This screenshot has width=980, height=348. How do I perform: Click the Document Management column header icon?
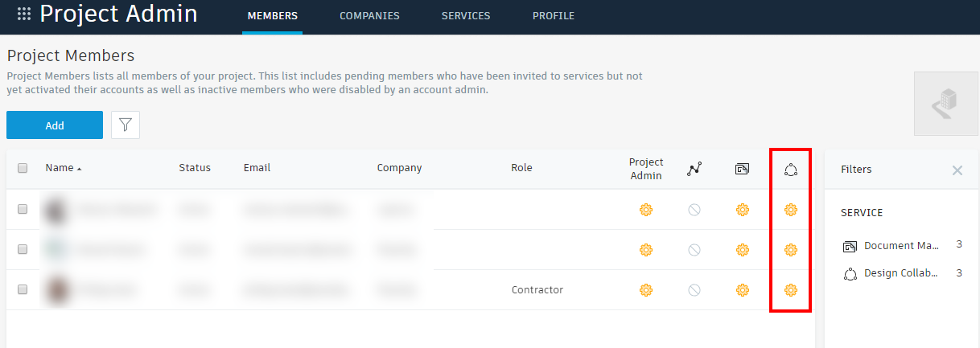click(742, 169)
